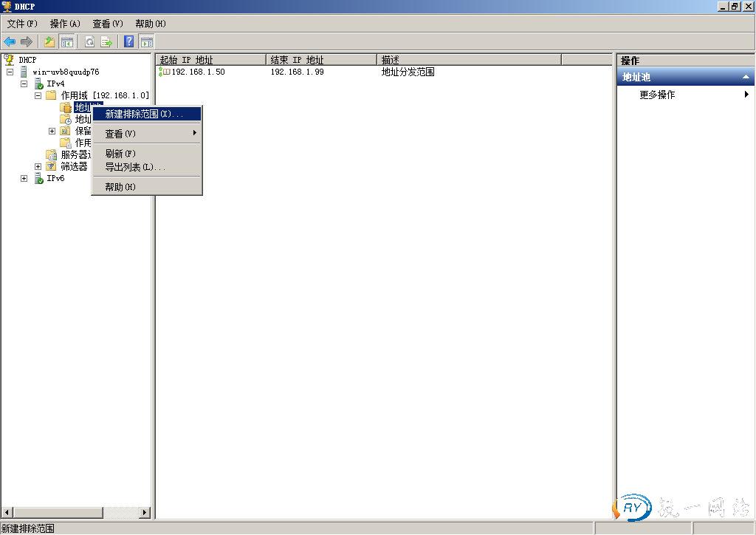Expand the 筛选器 (Filters) node
The height and width of the screenshot is (535, 756).
click(38, 166)
